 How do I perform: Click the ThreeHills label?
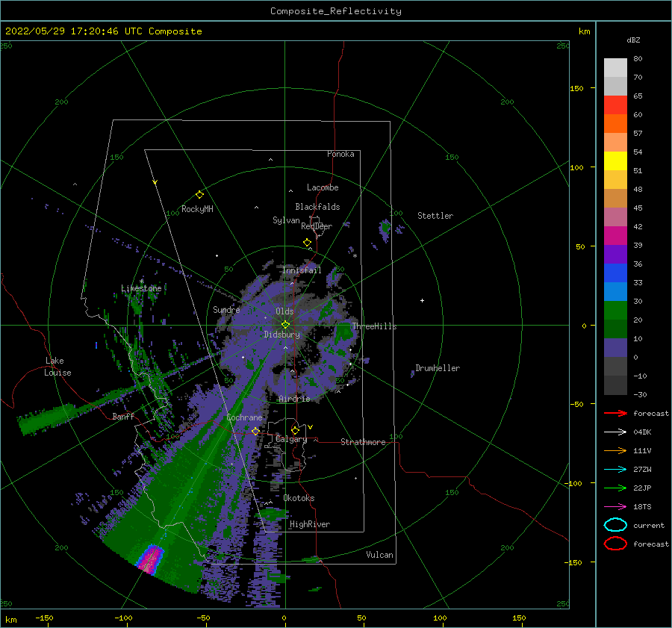(x=375, y=326)
